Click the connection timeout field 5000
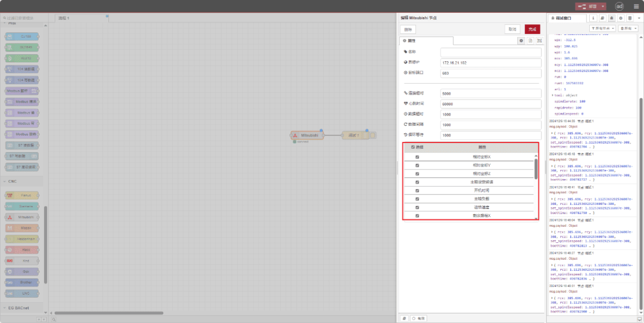644x323 pixels. [x=491, y=94]
